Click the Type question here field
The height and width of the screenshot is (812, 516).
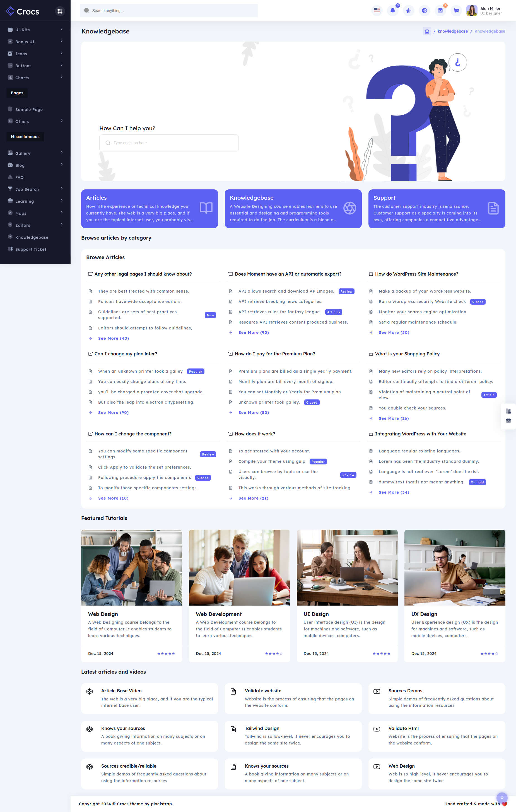[x=169, y=143]
